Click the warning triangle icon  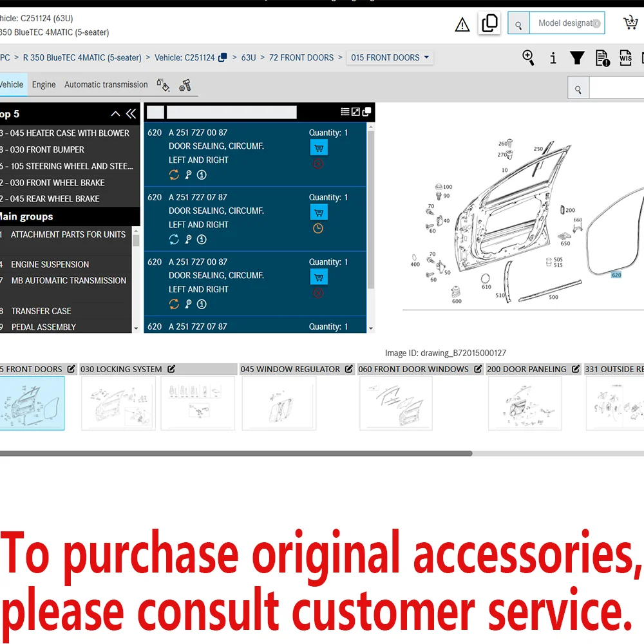[x=462, y=24]
